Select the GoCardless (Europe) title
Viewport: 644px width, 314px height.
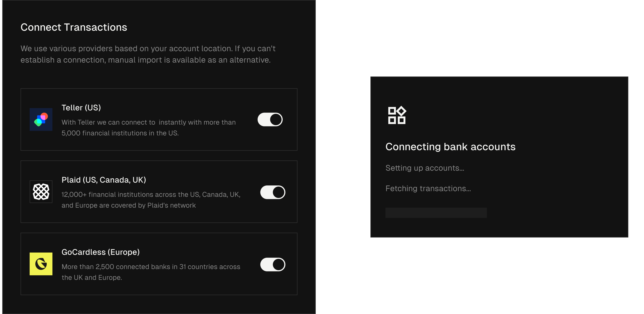[100, 252]
